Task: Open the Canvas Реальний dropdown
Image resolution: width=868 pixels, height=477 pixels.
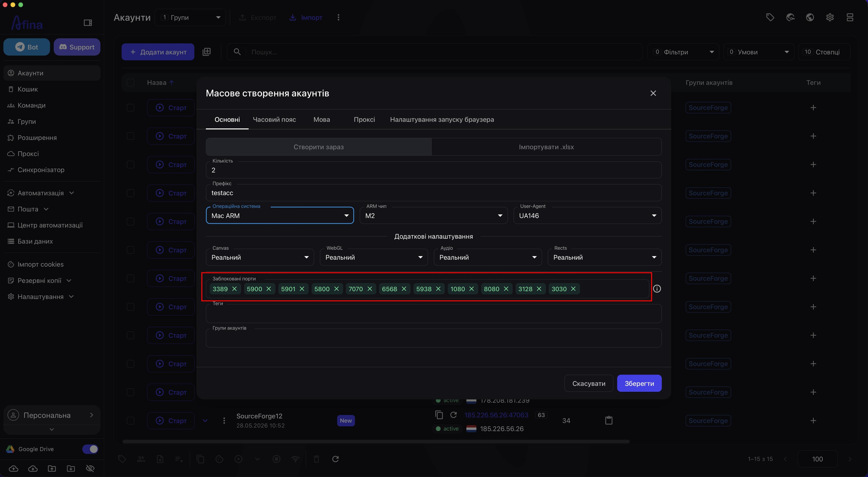Action: click(x=260, y=257)
